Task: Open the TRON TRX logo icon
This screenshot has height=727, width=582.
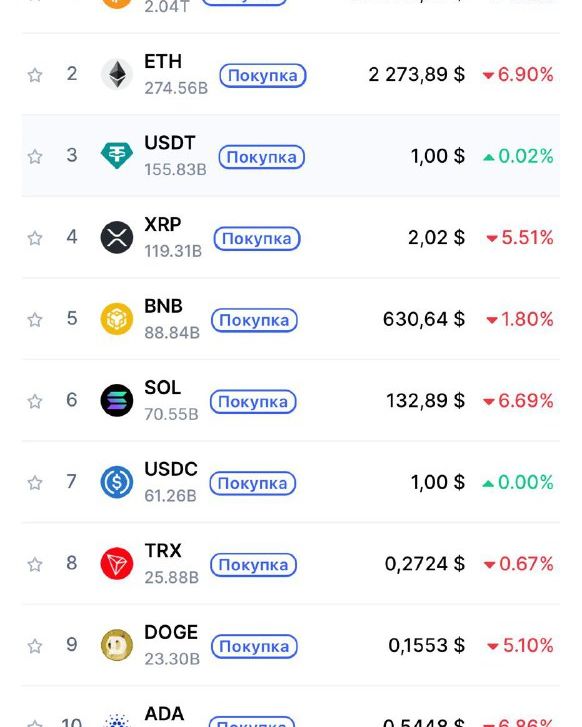Action: point(117,564)
